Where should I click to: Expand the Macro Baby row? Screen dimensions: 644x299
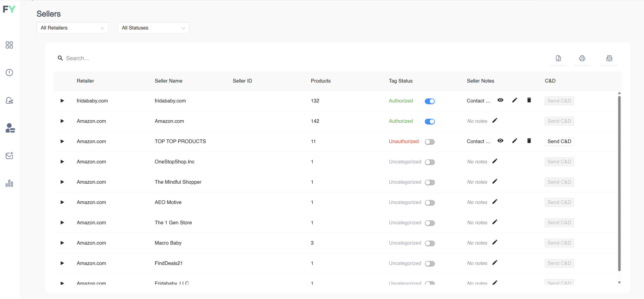tap(62, 243)
